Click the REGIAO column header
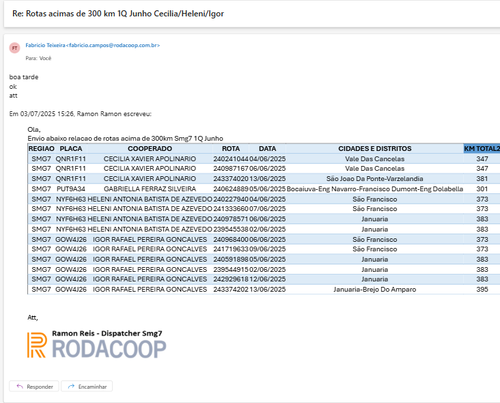The height and width of the screenshot is (403, 500). click(x=41, y=149)
